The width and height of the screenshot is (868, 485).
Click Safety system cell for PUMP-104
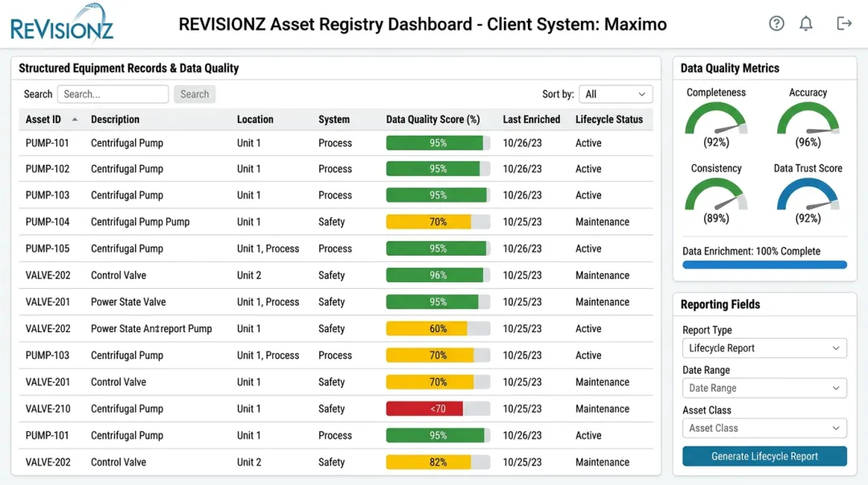click(x=332, y=222)
